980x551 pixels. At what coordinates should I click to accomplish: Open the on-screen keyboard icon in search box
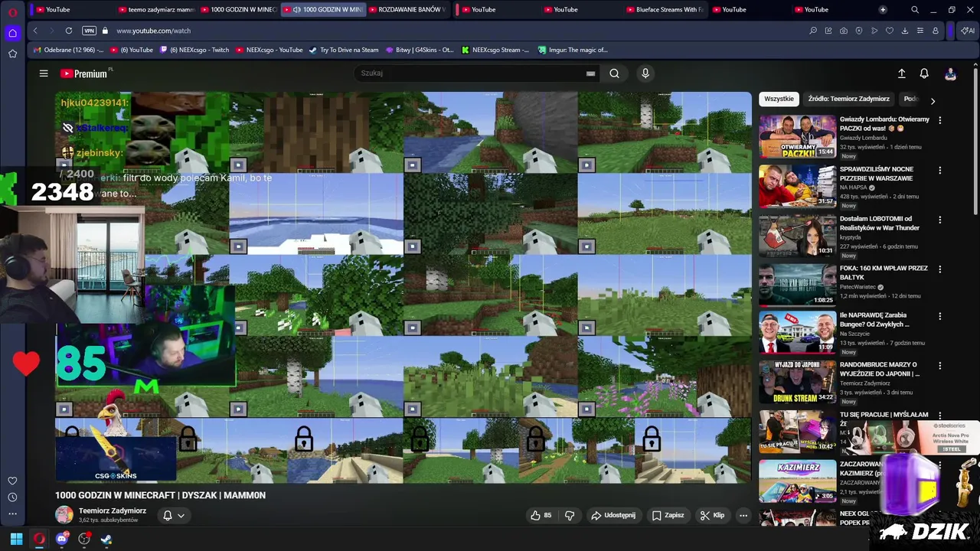590,73
